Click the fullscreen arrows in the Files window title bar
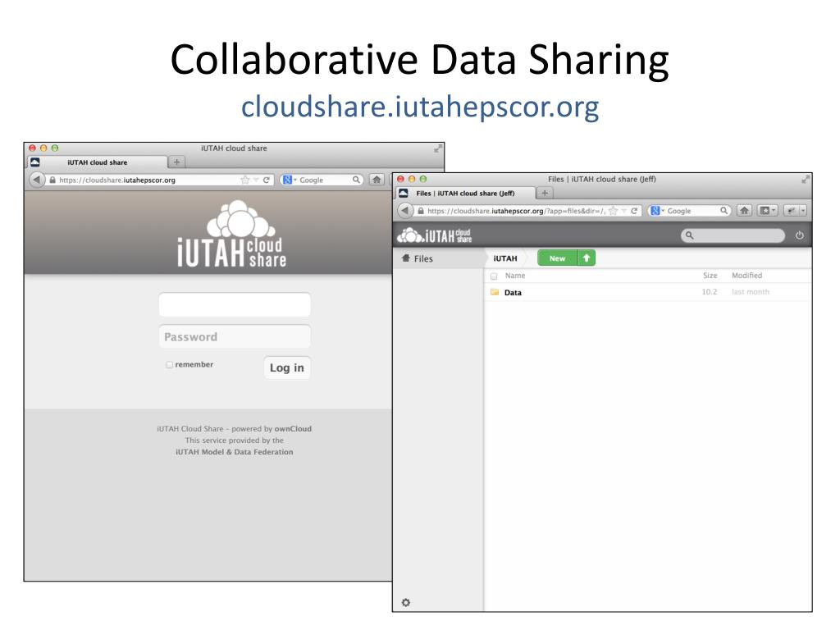840x630 pixels. click(806, 180)
